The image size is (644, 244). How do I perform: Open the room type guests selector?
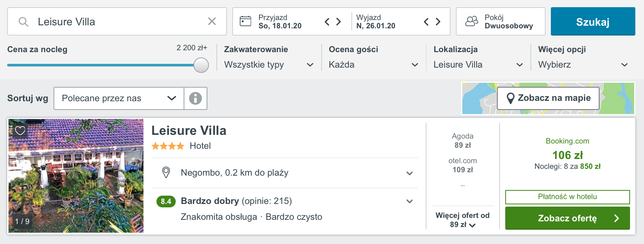(x=501, y=22)
